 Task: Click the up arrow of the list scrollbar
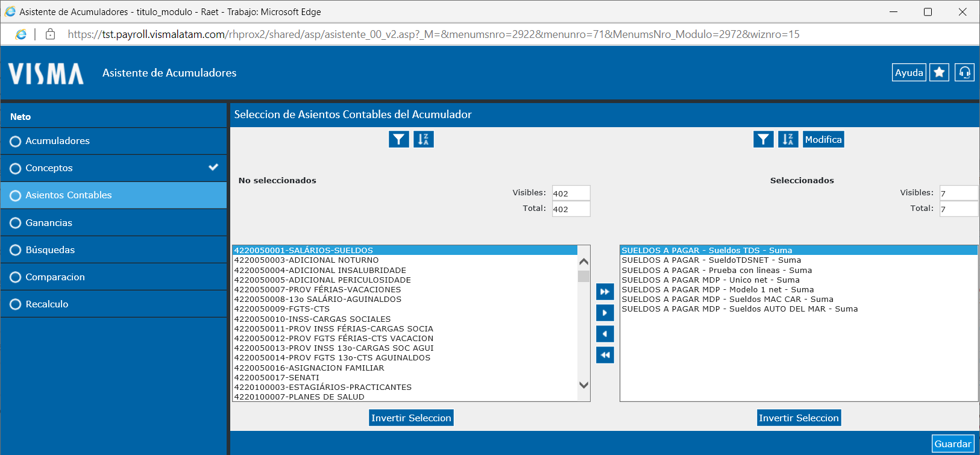[583, 262]
